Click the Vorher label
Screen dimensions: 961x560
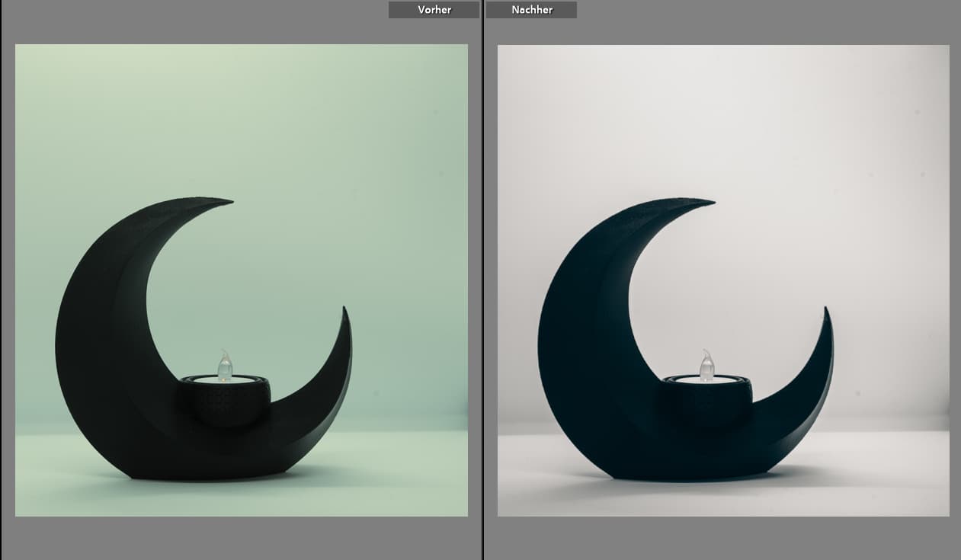(x=434, y=10)
